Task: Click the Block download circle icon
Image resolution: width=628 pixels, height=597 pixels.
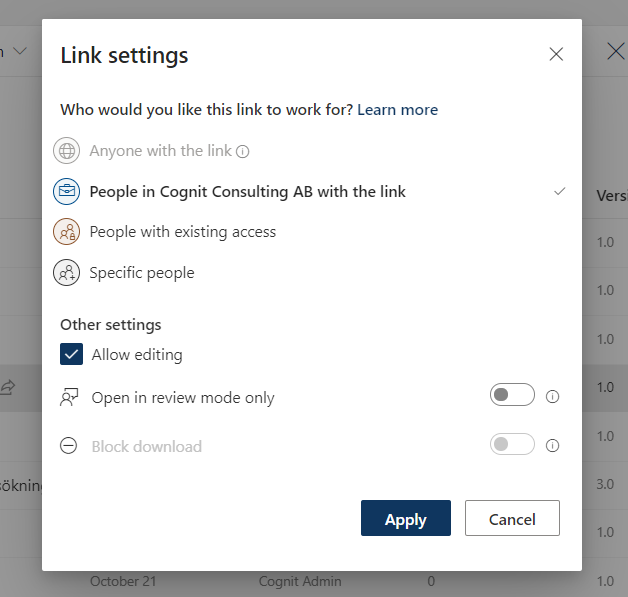Action: tap(69, 446)
